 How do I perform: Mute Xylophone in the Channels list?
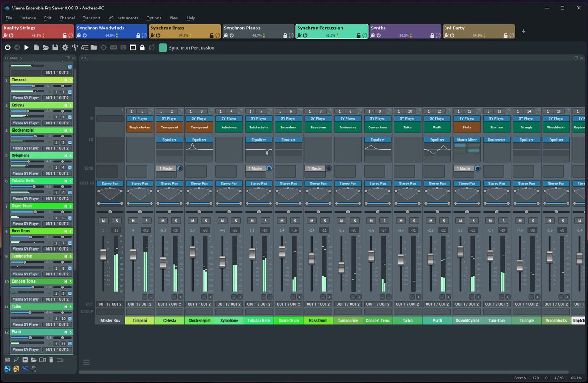coord(66,156)
